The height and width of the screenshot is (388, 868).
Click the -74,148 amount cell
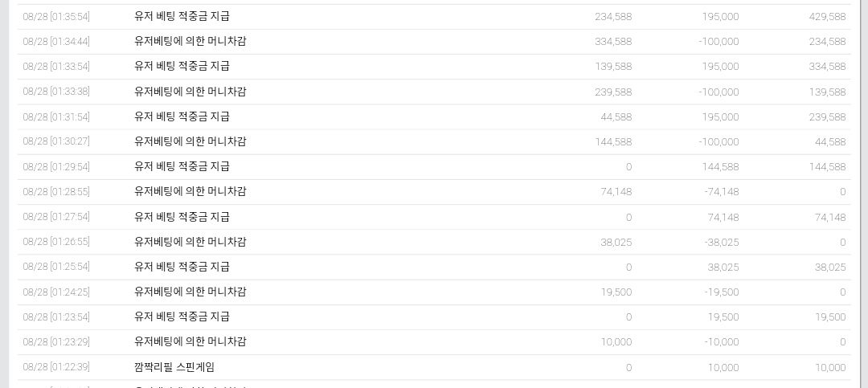coord(721,191)
